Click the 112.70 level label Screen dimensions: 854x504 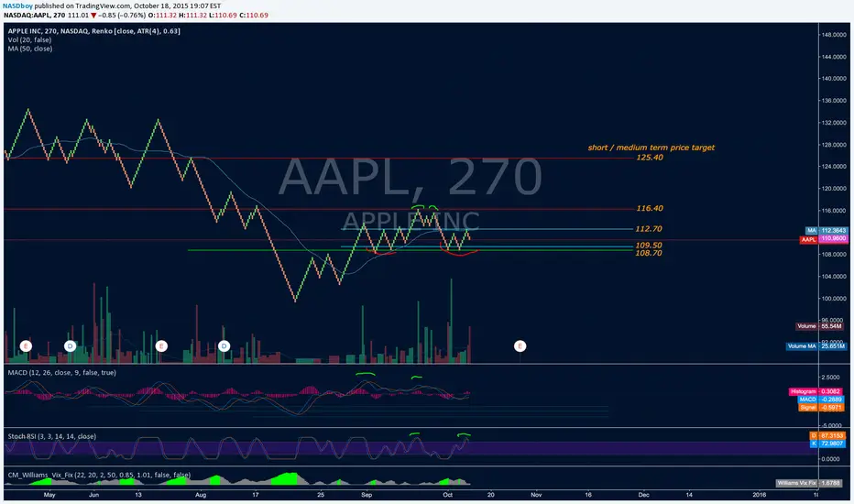click(x=649, y=229)
